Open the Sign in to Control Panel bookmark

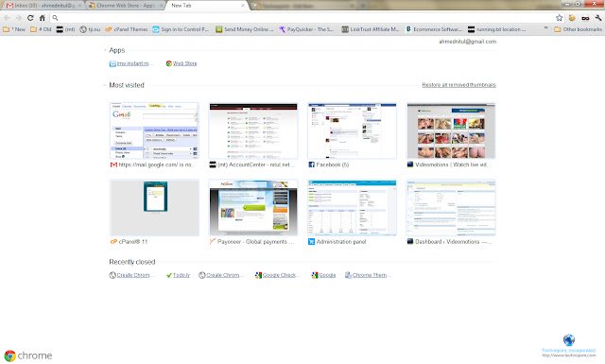(x=181, y=29)
